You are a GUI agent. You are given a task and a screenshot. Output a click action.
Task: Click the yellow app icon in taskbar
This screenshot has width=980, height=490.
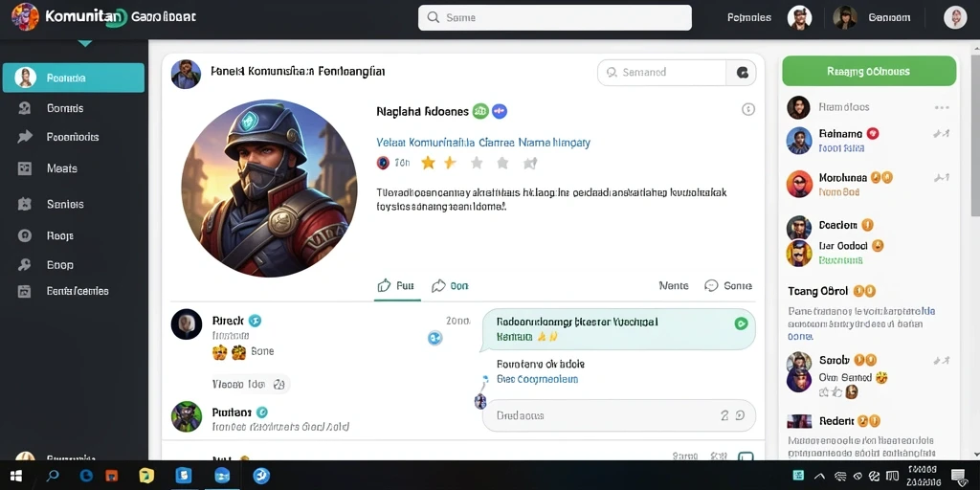146,476
